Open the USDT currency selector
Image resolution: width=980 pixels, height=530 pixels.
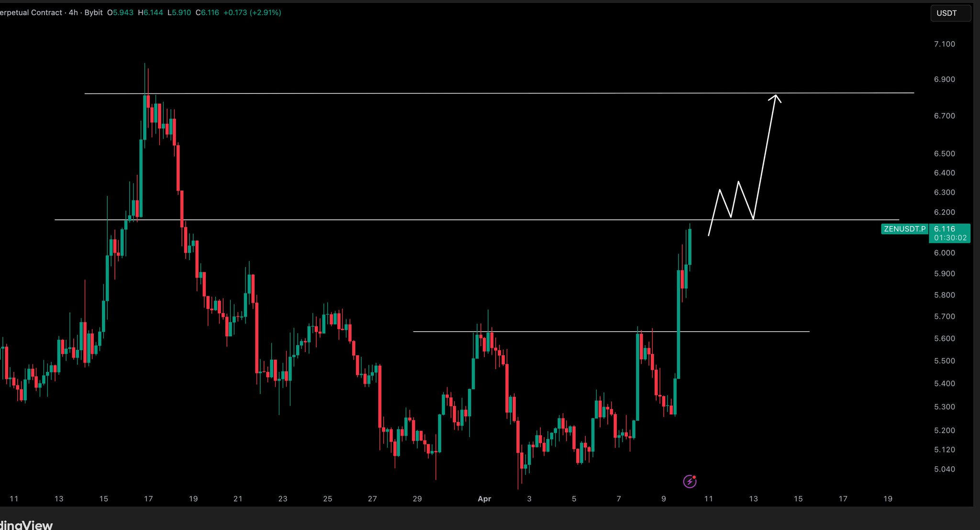click(x=950, y=13)
